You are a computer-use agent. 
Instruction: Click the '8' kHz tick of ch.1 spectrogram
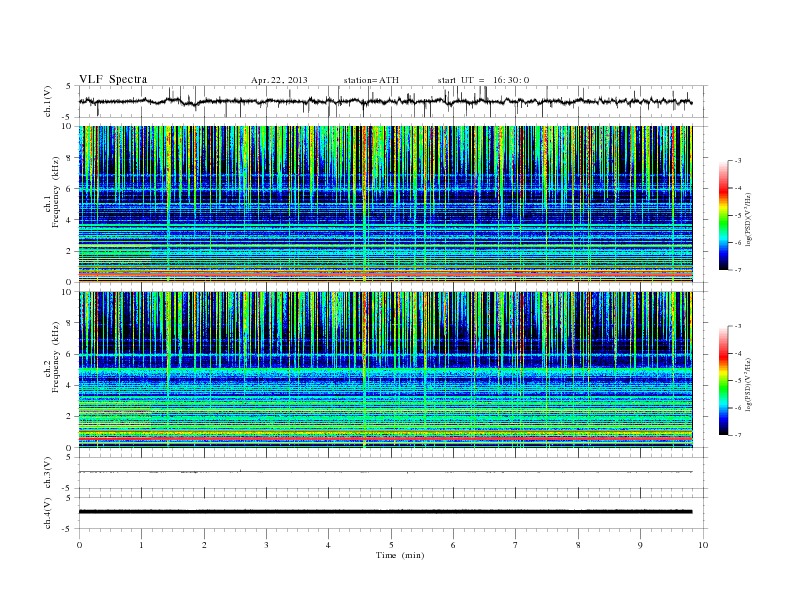point(70,158)
